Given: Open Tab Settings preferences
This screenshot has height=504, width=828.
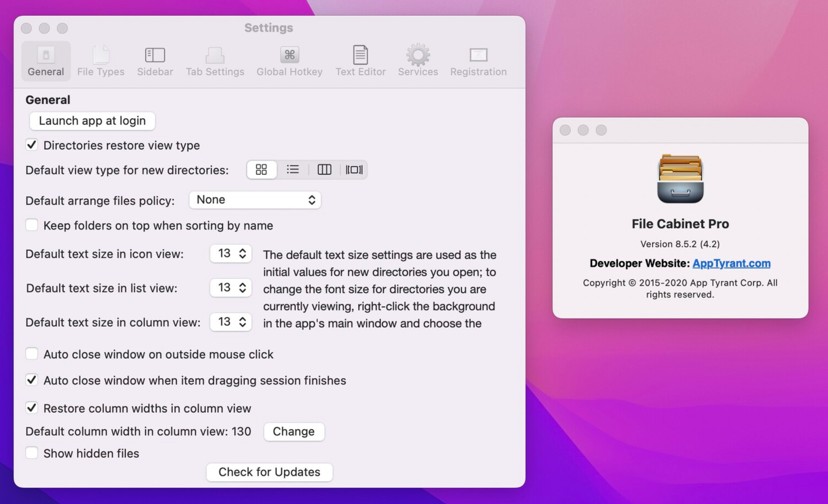Looking at the screenshot, I should [x=215, y=61].
